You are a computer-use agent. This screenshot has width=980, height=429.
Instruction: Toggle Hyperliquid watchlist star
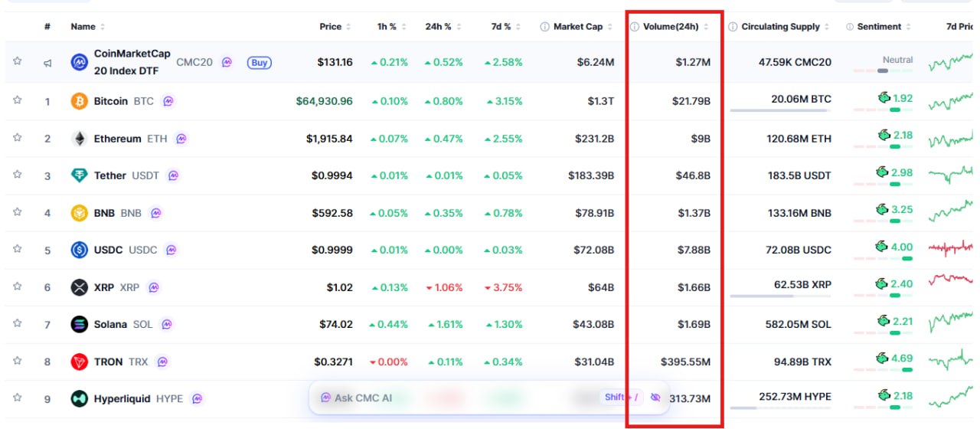tap(17, 398)
